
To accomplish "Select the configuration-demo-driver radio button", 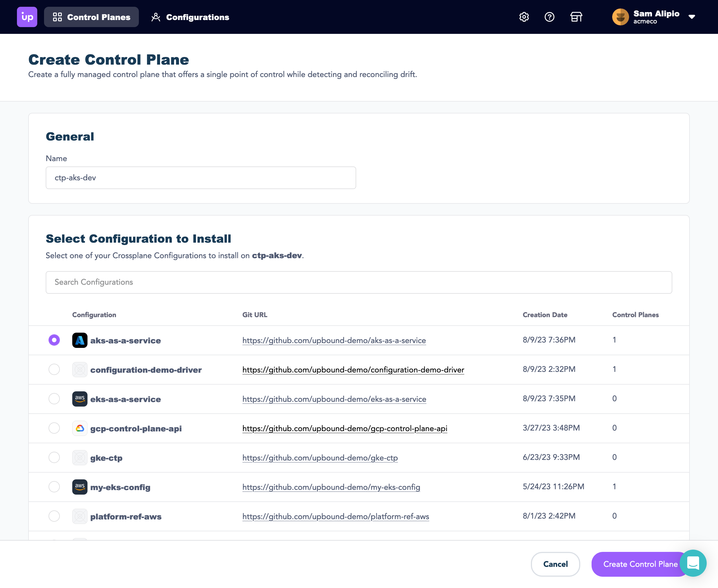I will pos(54,370).
